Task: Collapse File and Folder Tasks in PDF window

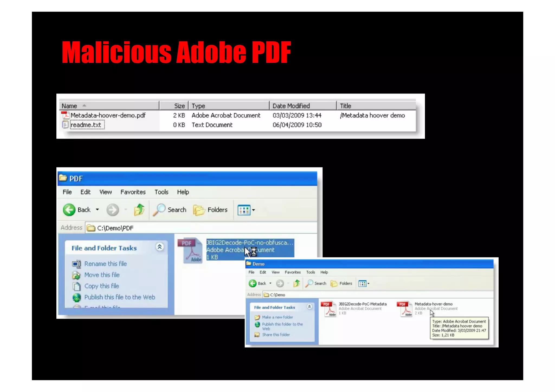Action: click(160, 247)
